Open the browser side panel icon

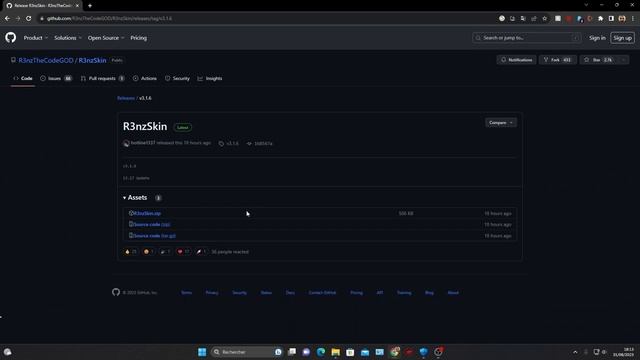pyautogui.click(x=611, y=18)
